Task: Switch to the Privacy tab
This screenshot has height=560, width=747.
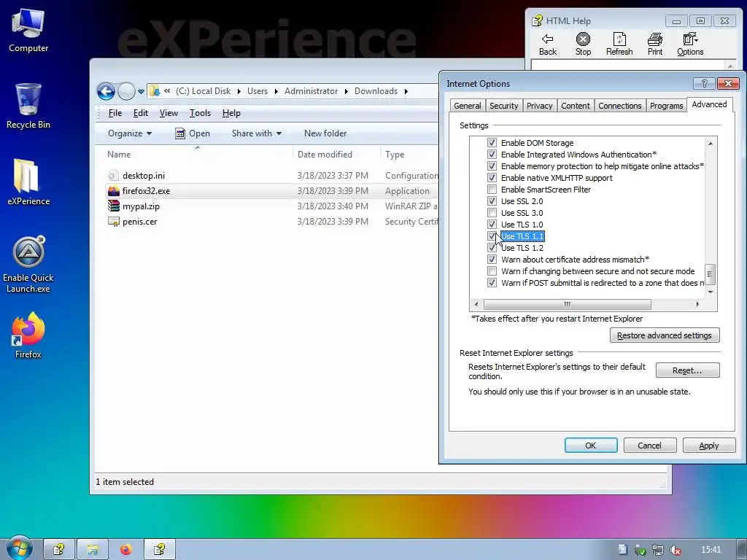Action: 539,106
